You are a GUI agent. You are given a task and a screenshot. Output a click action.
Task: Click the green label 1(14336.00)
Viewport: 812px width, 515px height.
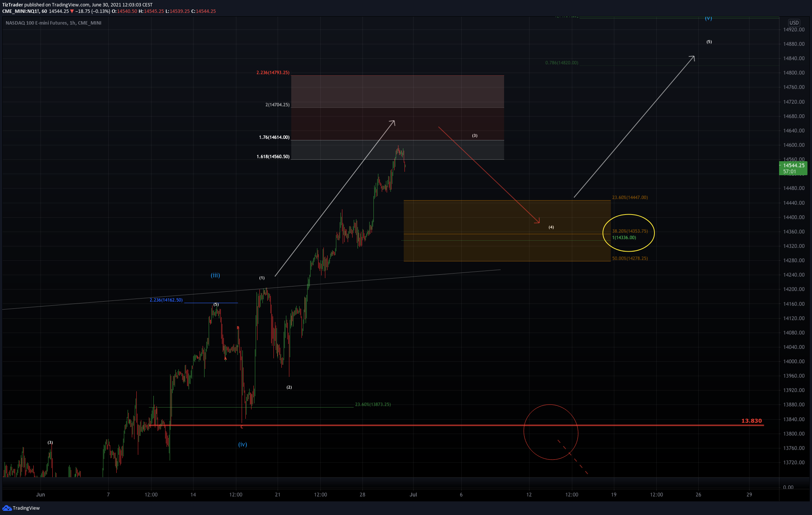(624, 238)
